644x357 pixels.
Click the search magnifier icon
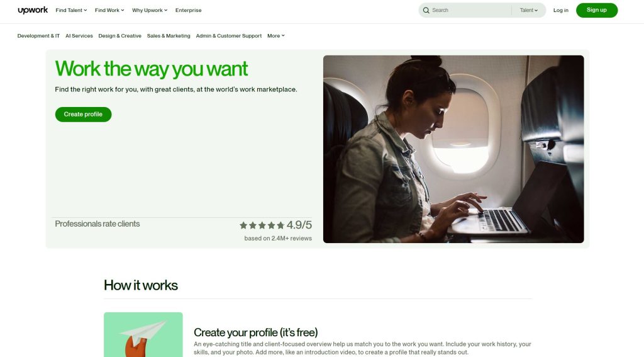click(x=426, y=10)
